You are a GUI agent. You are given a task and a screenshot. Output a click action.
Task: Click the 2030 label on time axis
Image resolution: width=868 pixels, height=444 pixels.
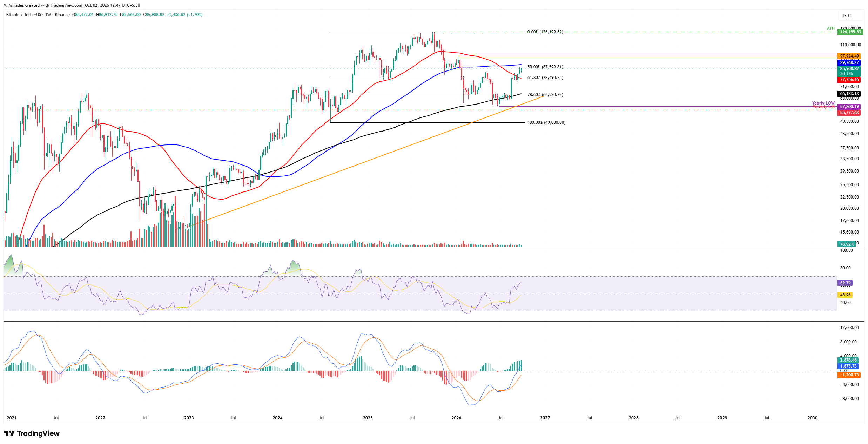click(813, 418)
